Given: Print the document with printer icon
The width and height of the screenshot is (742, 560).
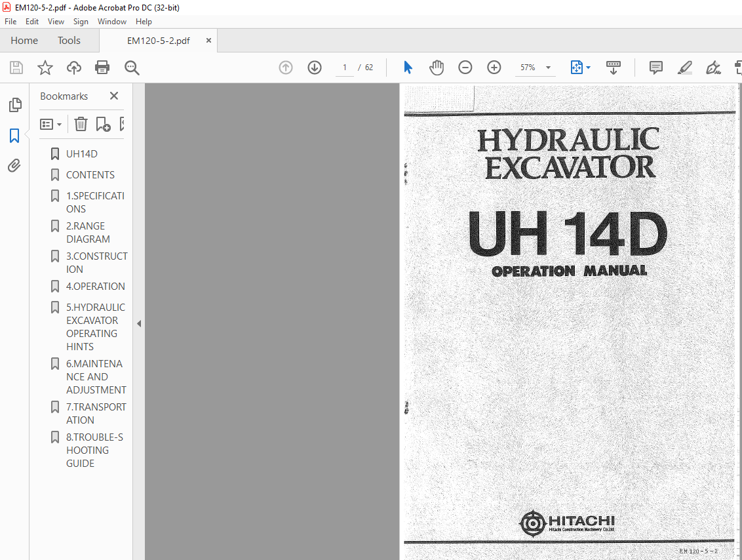Looking at the screenshot, I should [x=102, y=68].
